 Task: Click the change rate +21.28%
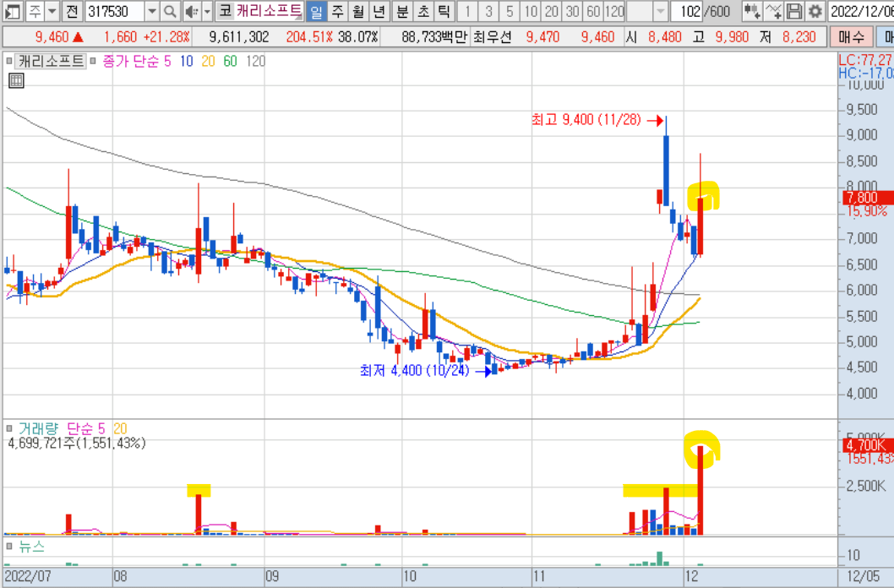click(x=166, y=37)
